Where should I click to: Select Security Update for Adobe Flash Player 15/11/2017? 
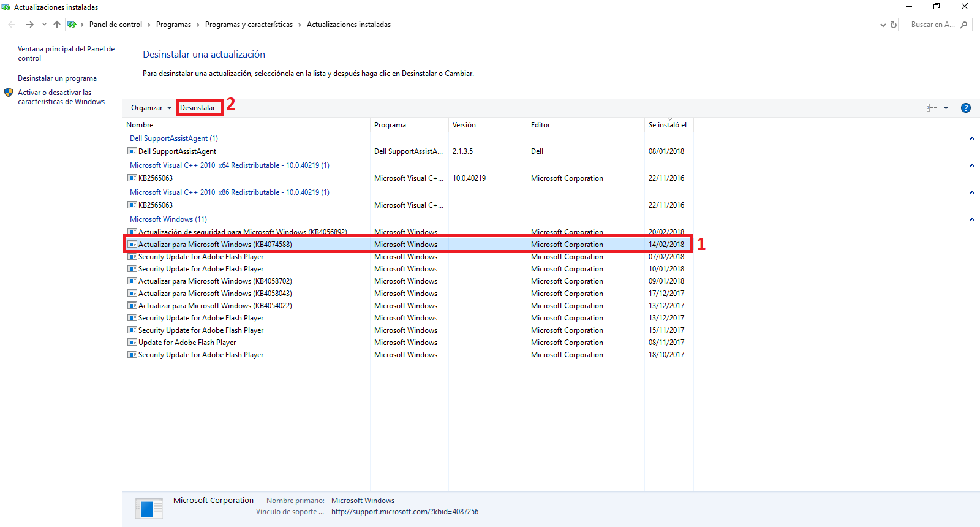(x=409, y=330)
